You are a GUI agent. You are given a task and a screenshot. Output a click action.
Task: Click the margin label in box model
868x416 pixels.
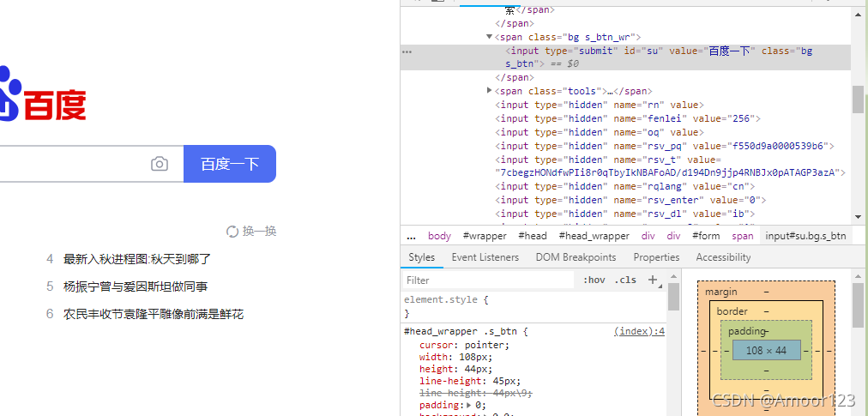(x=720, y=292)
